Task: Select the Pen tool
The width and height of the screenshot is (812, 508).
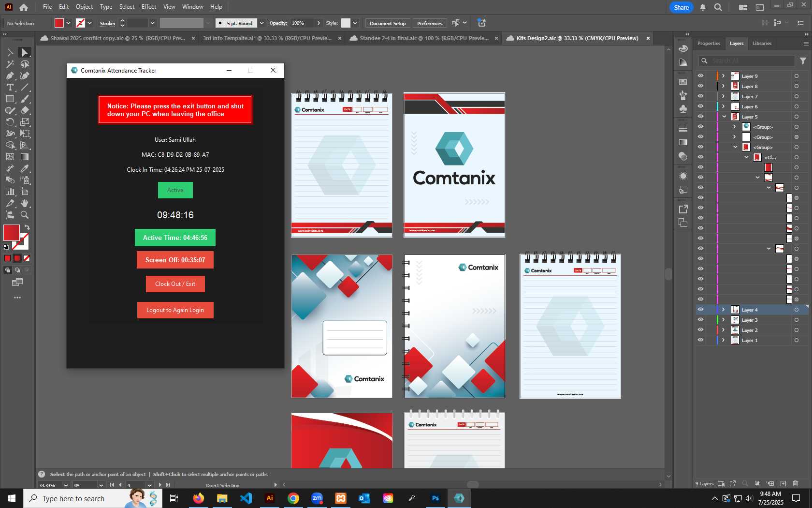Action: pyautogui.click(x=10, y=75)
